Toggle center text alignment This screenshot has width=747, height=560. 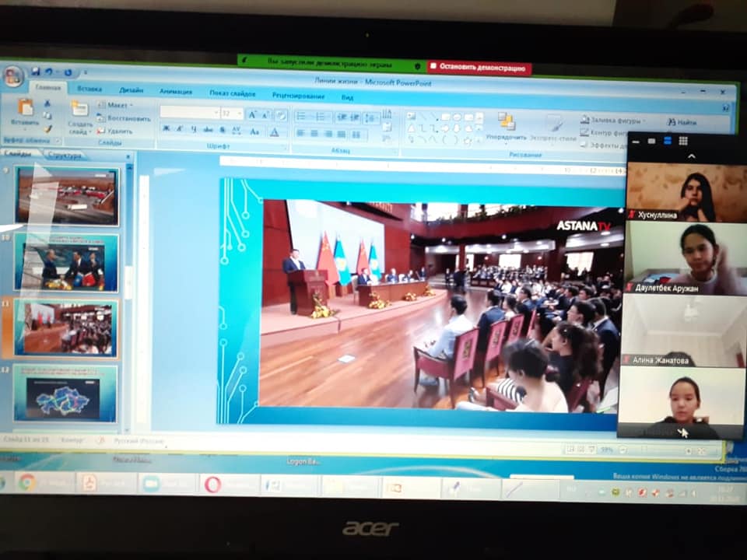(314, 134)
